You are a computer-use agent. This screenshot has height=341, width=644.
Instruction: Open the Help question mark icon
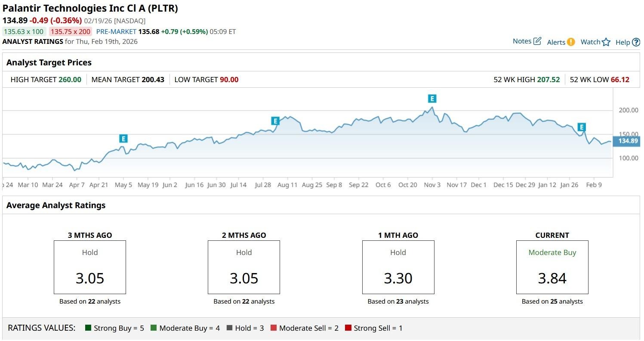point(636,42)
